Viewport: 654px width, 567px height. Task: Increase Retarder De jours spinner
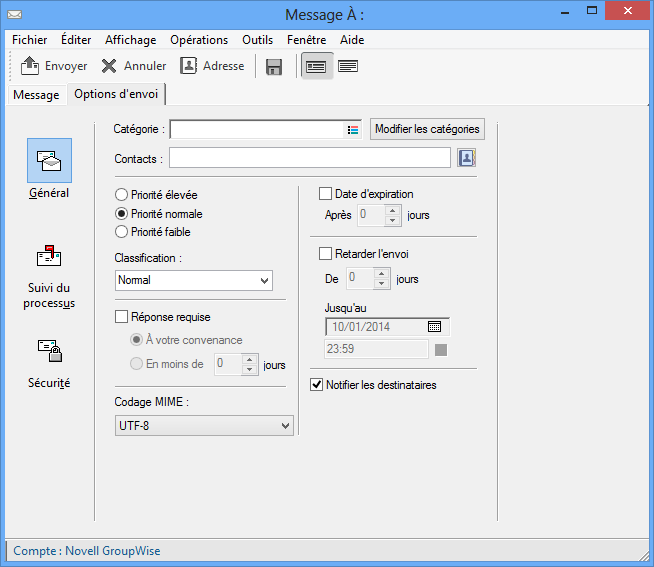click(x=381, y=274)
